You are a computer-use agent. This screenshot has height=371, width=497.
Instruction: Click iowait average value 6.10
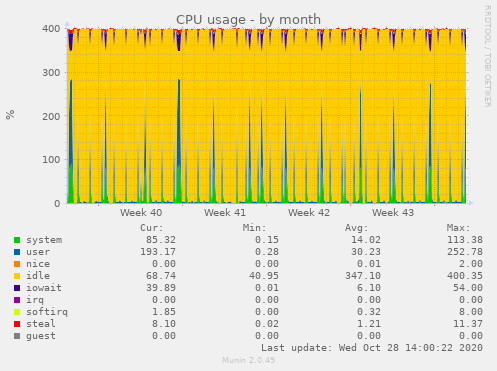click(x=369, y=288)
